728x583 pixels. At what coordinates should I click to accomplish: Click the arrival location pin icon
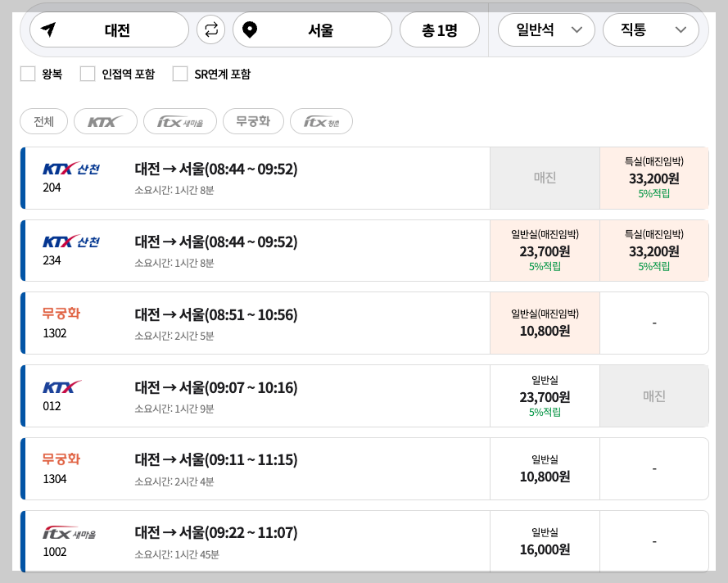pyautogui.click(x=251, y=29)
